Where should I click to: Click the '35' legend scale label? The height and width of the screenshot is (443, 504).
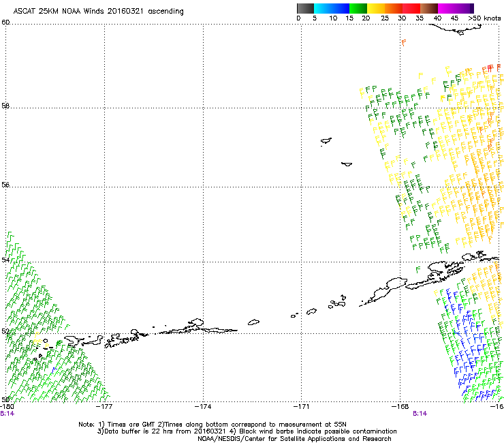point(420,18)
